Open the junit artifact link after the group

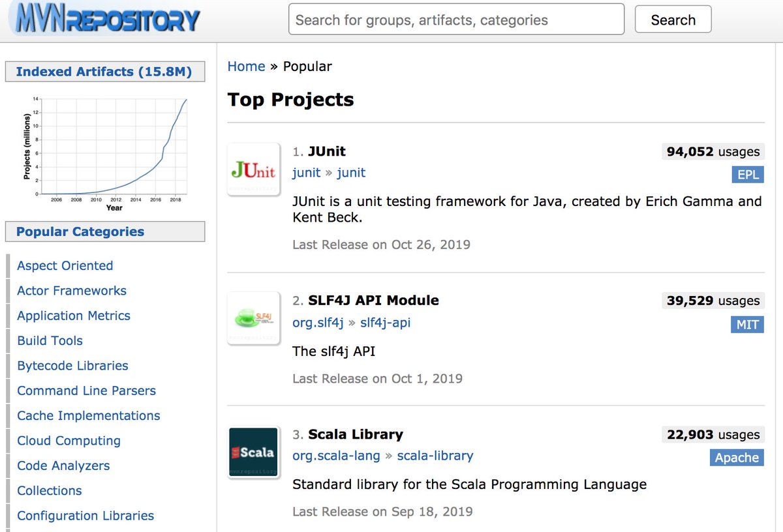point(351,173)
